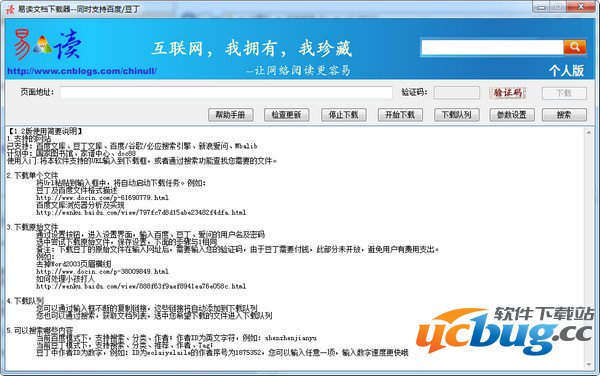Open the 下载队列 download queue
This screenshot has width=600, height=376.
pyautogui.click(x=457, y=115)
